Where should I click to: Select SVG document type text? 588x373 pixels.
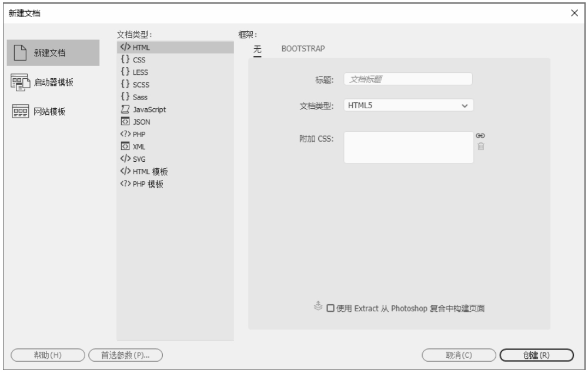139,159
